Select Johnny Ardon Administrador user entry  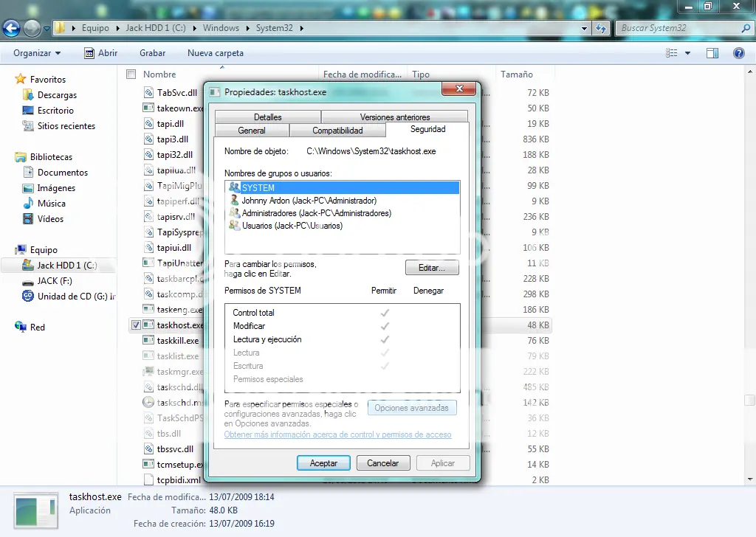tap(309, 201)
